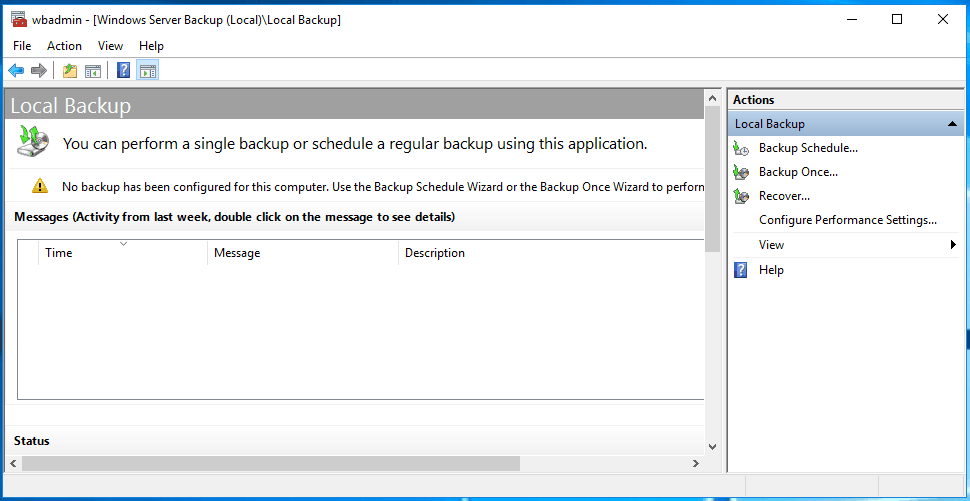
Task: Click the Recover disk icon
Action: click(x=741, y=197)
